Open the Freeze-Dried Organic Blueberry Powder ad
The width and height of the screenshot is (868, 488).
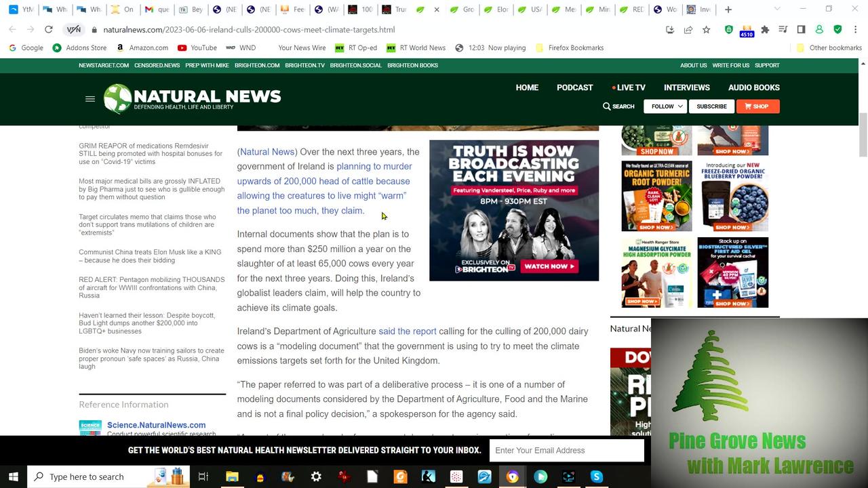tap(733, 196)
